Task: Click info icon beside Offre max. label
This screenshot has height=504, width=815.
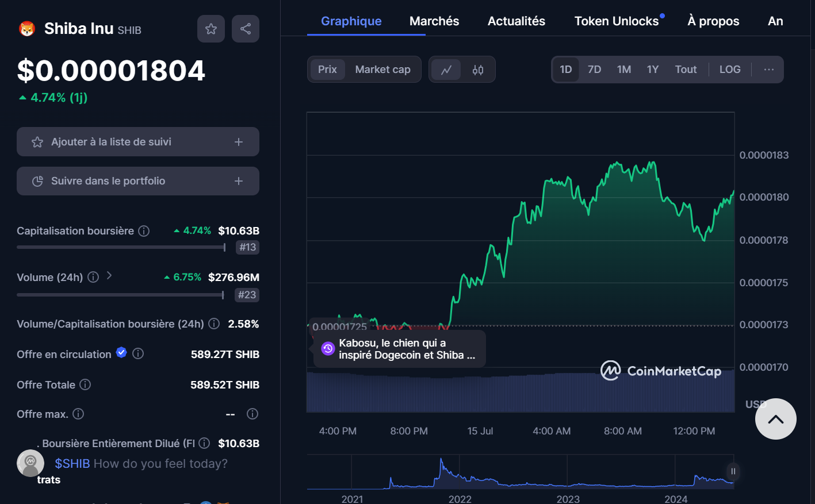Action: pos(79,414)
